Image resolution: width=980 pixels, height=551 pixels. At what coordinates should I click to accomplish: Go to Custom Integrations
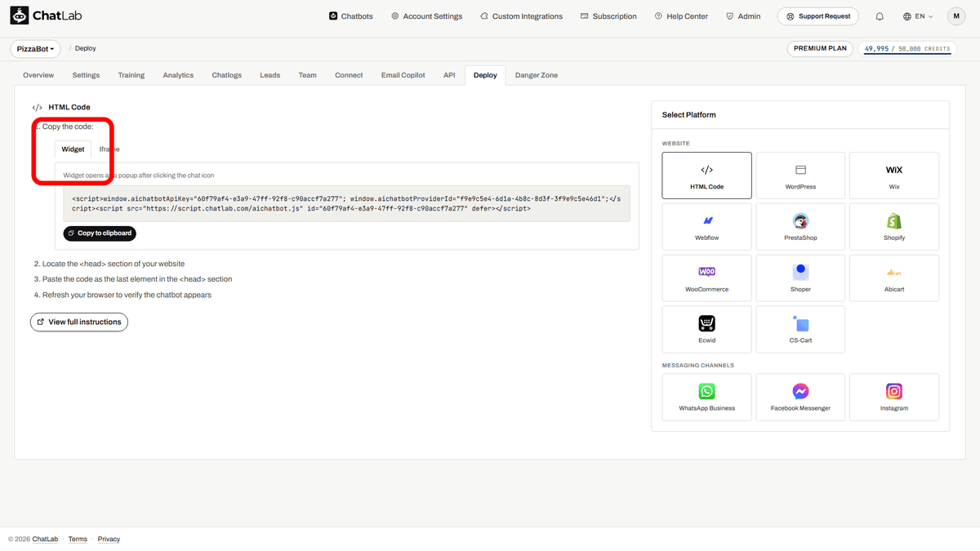click(x=522, y=16)
